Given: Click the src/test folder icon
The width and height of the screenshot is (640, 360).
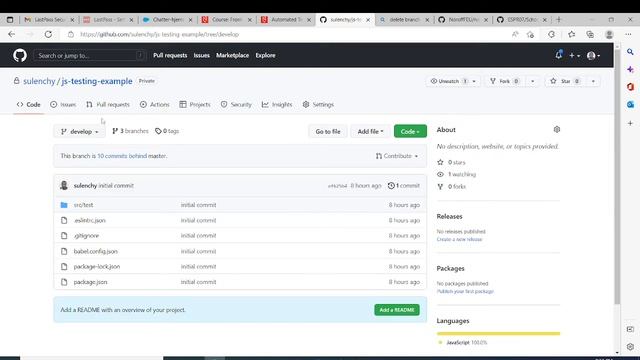Looking at the screenshot, I should (64, 205).
